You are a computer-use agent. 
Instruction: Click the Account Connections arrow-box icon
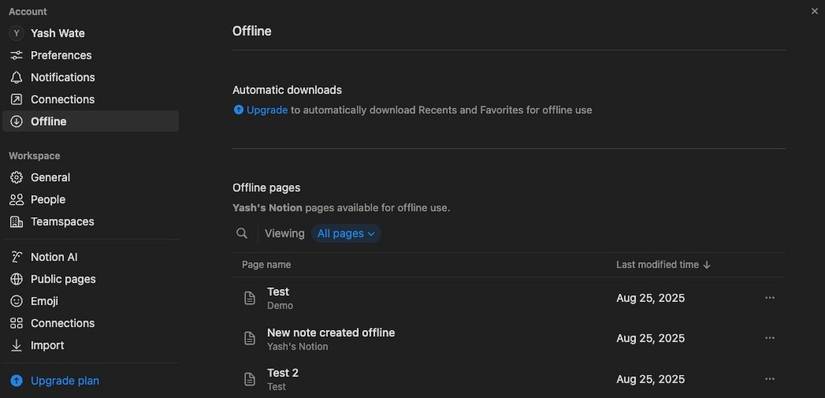click(x=17, y=100)
